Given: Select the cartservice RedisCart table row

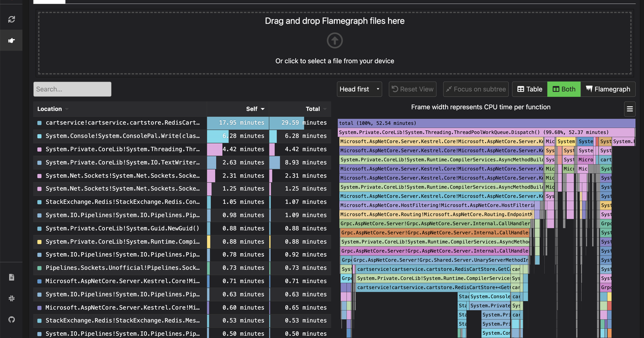Looking at the screenshot, I should tap(182, 123).
